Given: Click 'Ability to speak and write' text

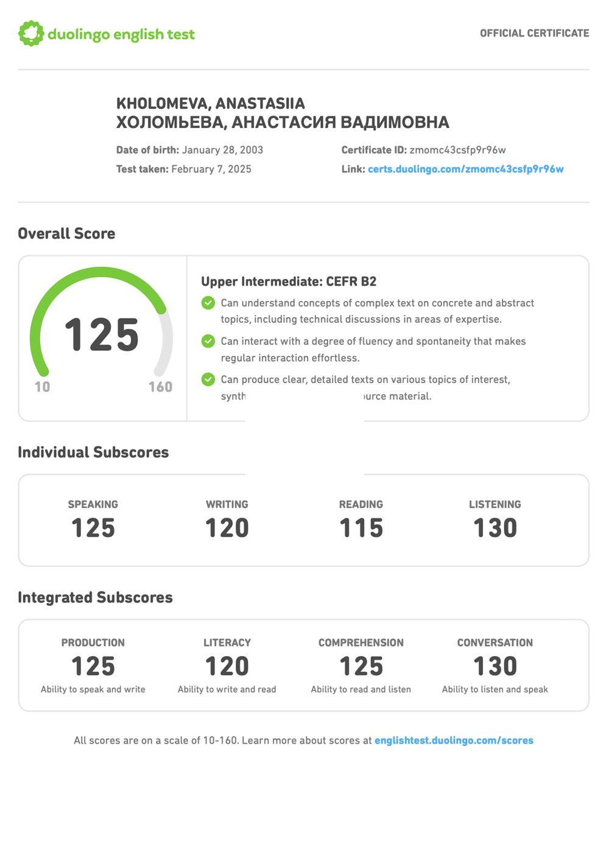Looking at the screenshot, I should [93, 690].
